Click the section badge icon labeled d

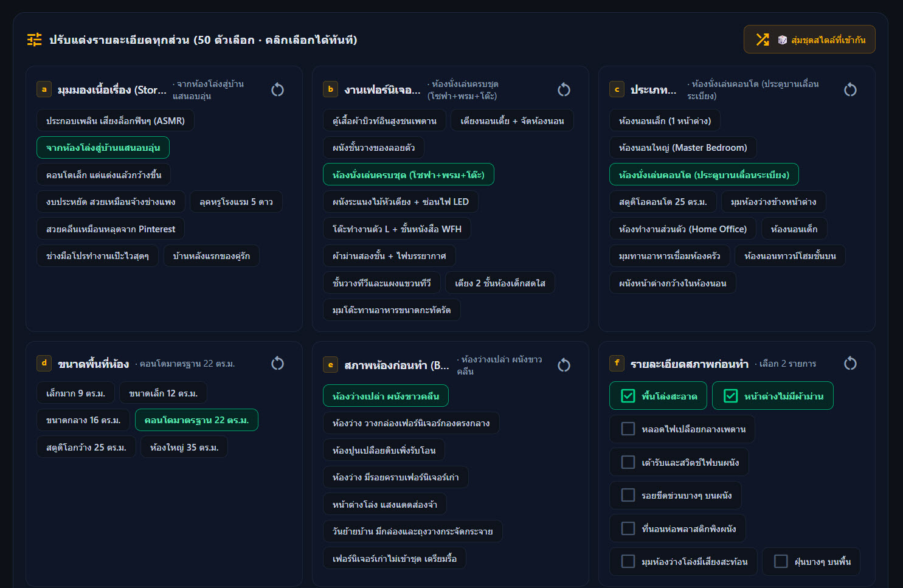44,363
